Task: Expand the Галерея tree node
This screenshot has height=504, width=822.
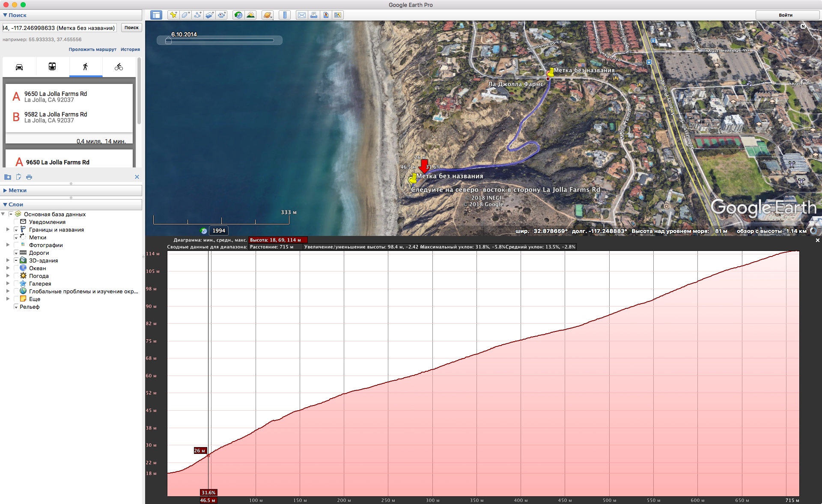Action: 8,283
